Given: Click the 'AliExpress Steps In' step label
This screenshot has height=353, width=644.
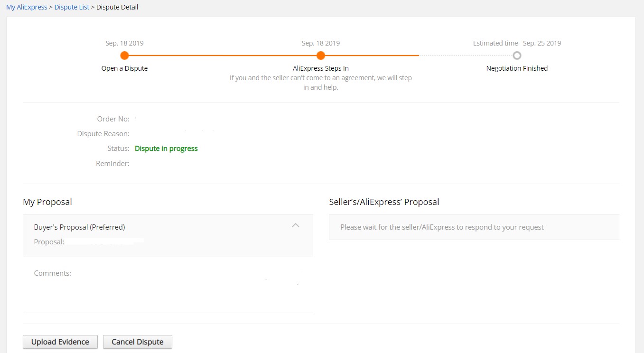Looking at the screenshot, I should tap(321, 68).
